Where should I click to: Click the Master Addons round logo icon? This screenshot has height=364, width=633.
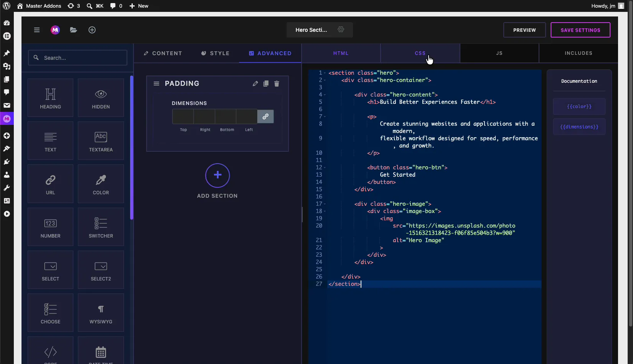[55, 30]
